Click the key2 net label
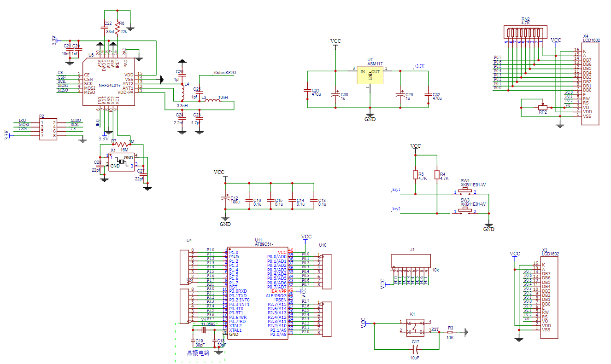This screenshot has height=364, width=611. pos(396,209)
